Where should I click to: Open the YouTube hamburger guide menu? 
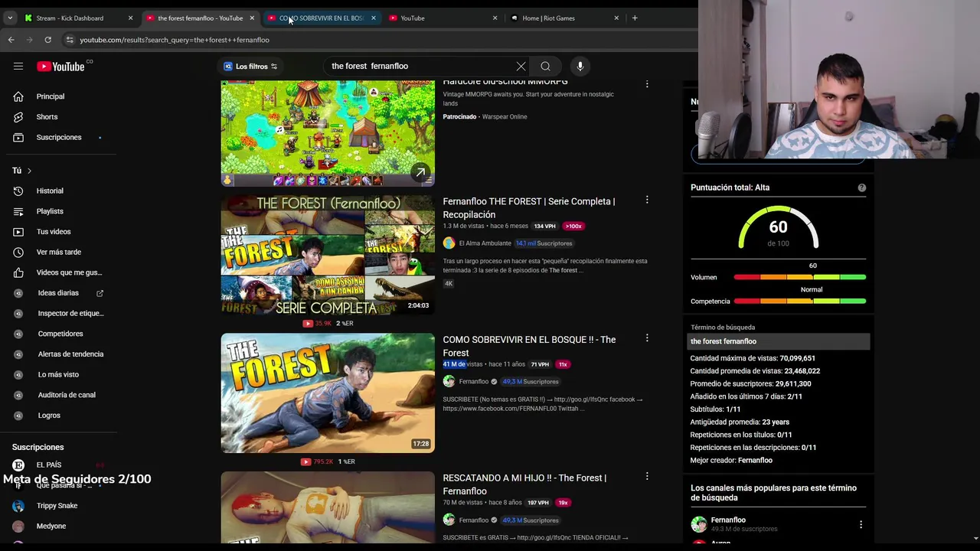click(18, 67)
